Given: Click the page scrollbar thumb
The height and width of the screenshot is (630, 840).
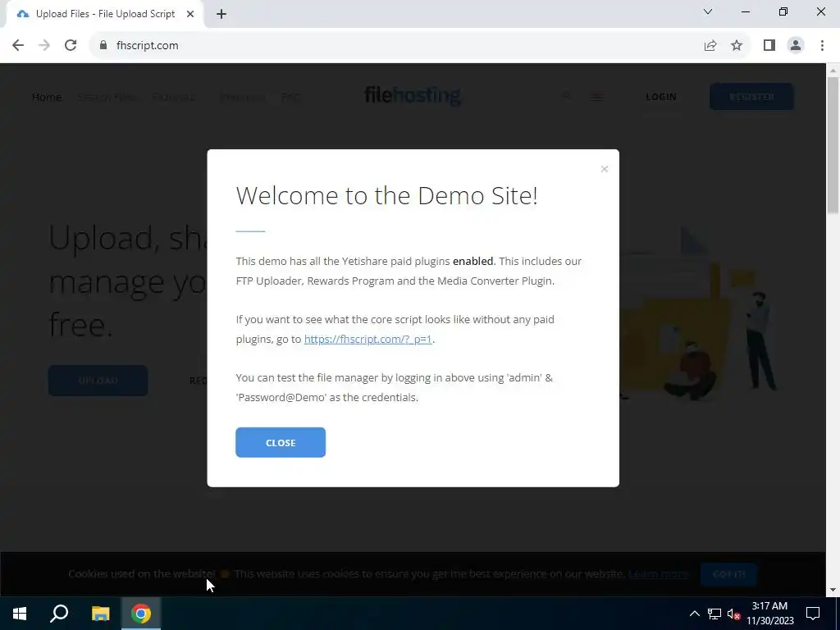Looking at the screenshot, I should coord(833,146).
